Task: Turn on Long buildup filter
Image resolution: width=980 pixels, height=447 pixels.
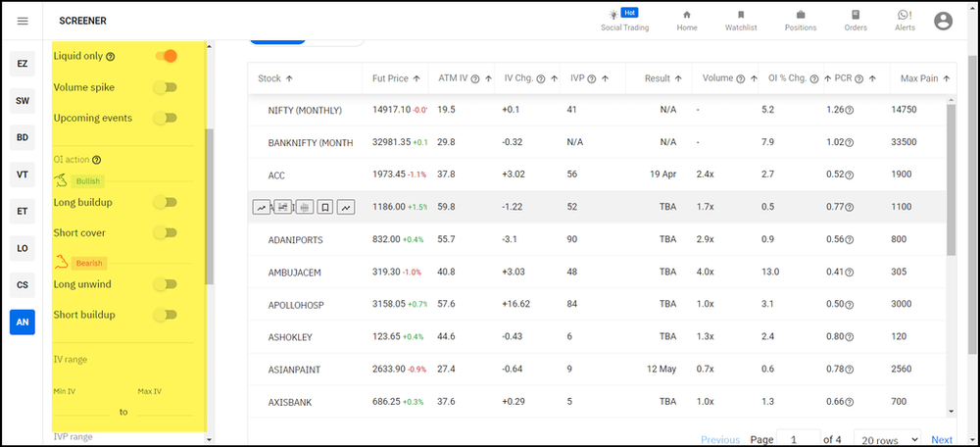Action: pyautogui.click(x=166, y=202)
